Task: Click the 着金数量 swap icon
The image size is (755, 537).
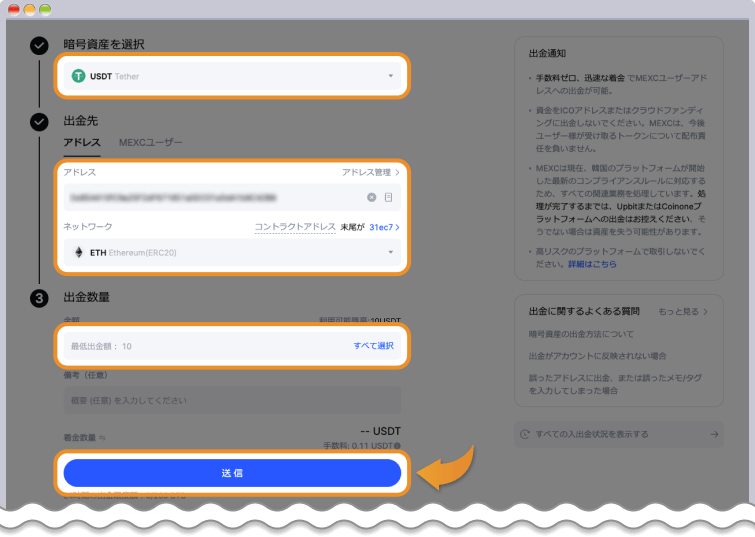Action: point(102,438)
